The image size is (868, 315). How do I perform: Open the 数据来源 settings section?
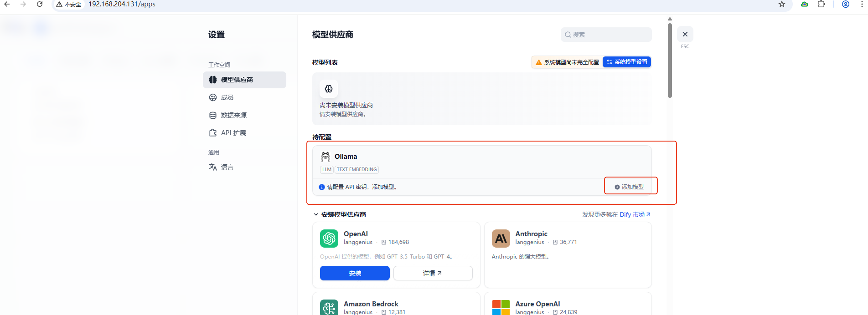coord(244,115)
